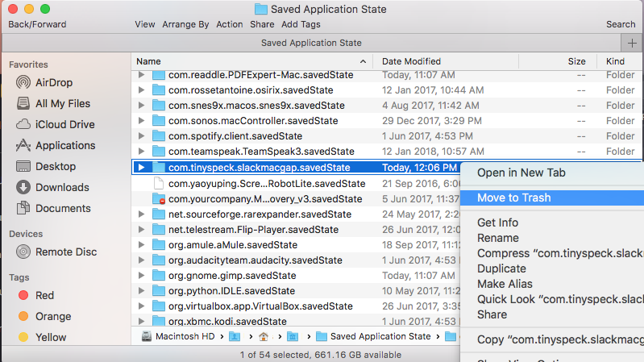Click the Search toolbar item
The height and width of the screenshot is (362, 644).
621,24
